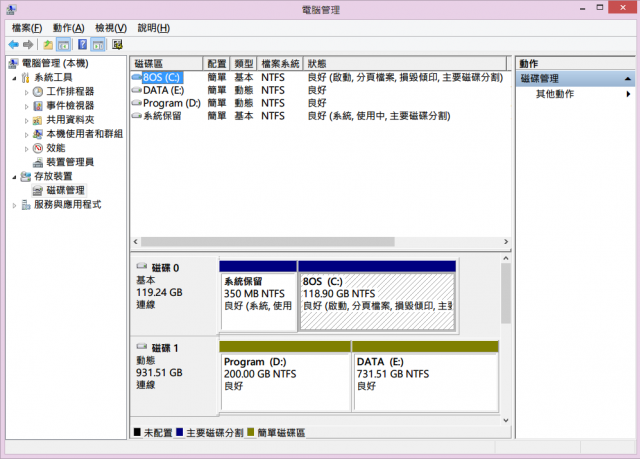Image resolution: width=640 pixels, height=459 pixels.
Task: Click the 共用資料夾 icon
Action: pos(38,120)
